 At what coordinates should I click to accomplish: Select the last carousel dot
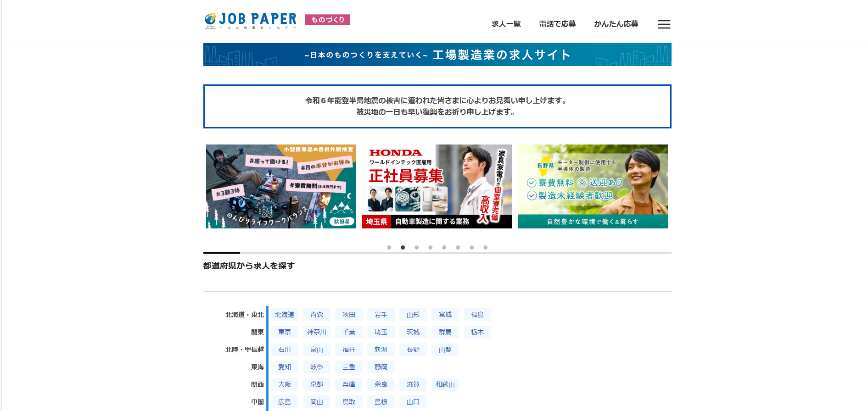(486, 248)
